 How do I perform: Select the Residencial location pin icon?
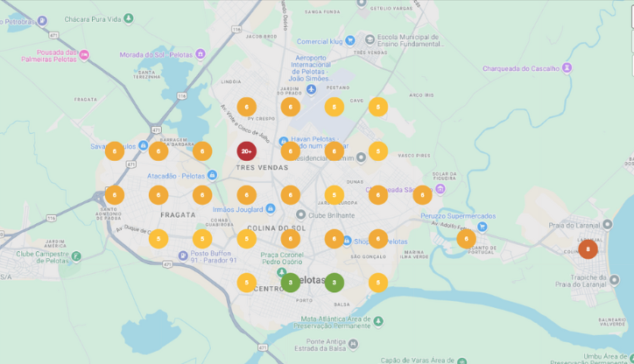pos(361,157)
